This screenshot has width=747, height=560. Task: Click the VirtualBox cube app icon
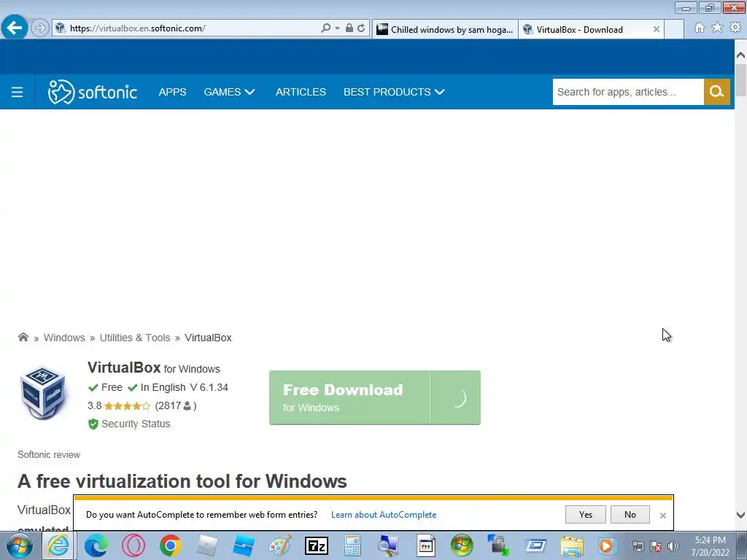pos(44,392)
